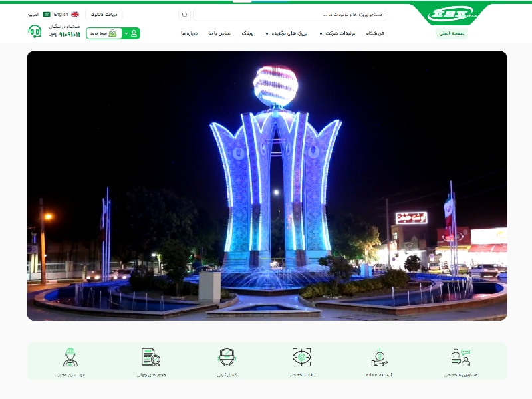The image size is (532, 399).
Task: Click the phone number ۰۳۱-۹۱۰۹۱۰۱۱
Action: (65, 35)
